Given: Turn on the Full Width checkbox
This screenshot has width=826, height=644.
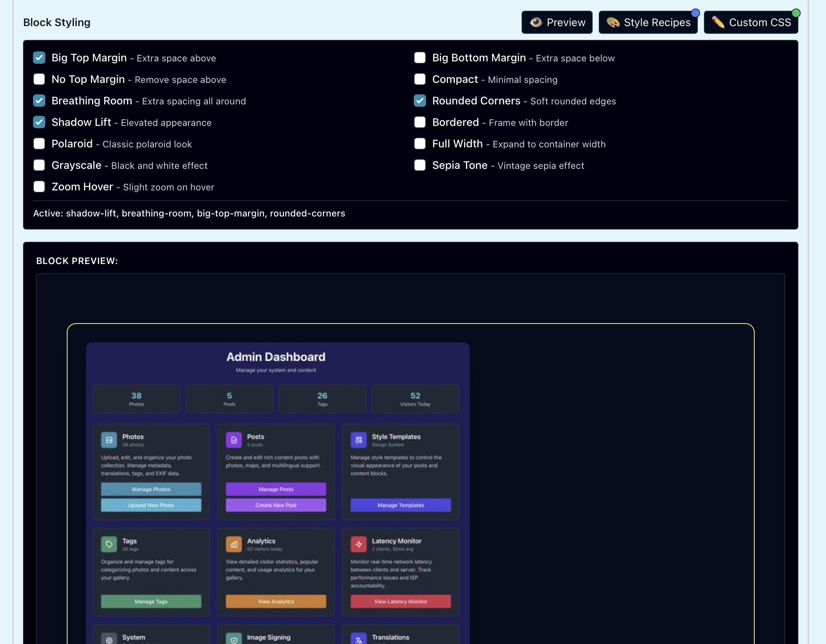Looking at the screenshot, I should pyautogui.click(x=420, y=144).
